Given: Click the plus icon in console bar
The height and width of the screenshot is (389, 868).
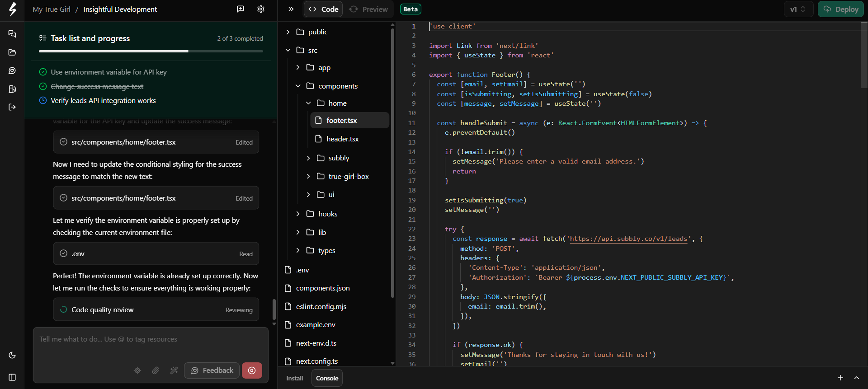Looking at the screenshot, I should tap(840, 378).
